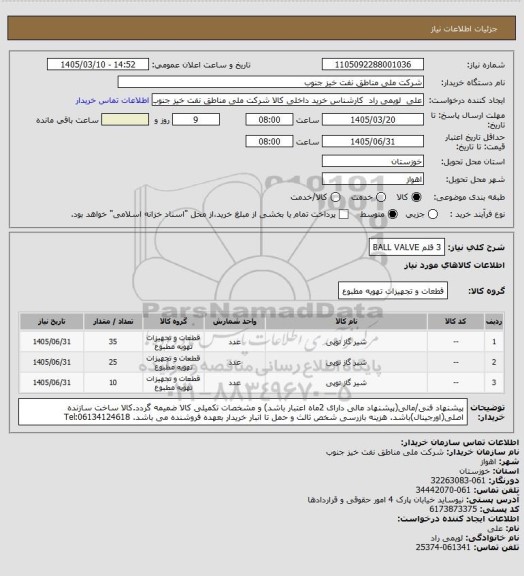Click the phone number 34442070-061
524x576 pixels.
[443, 490]
